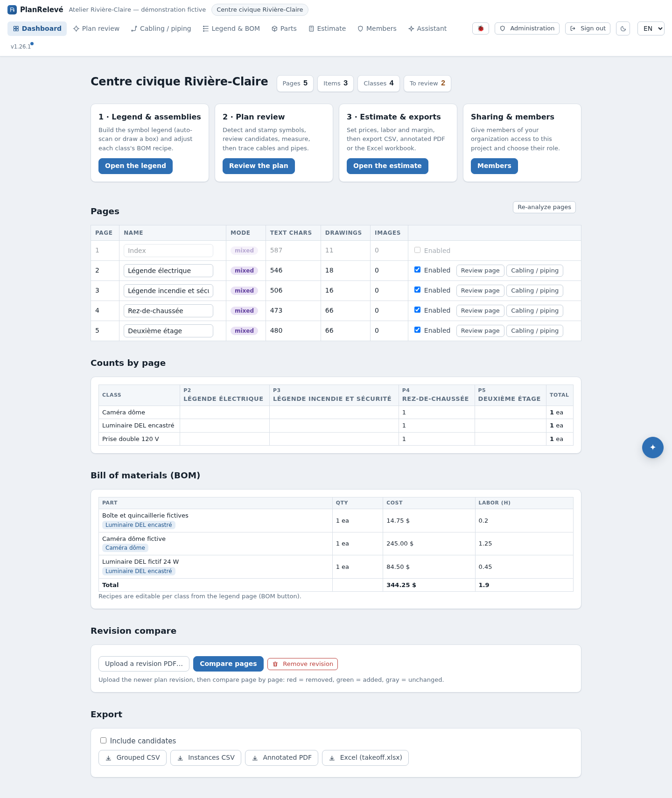Click the 344.25 $ total cost
This screenshot has width=672, height=798.
401,585
